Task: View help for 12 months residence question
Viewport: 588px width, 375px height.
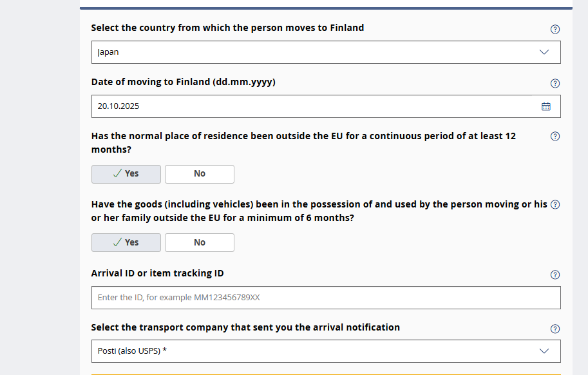Action: [555, 136]
